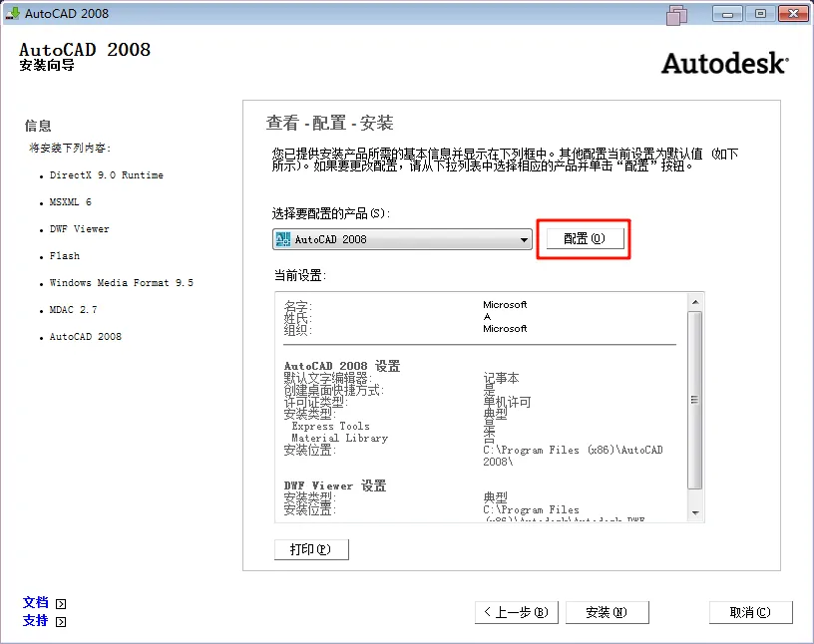Click install path C:\Program Files (x86)\AutoCAD
This screenshot has height=644, width=814.
[574, 456]
